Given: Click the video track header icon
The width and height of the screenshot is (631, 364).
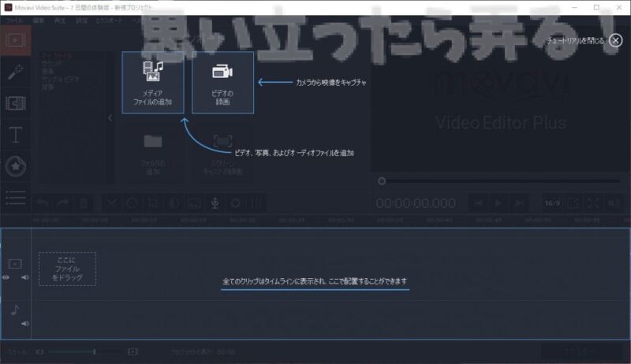Looking at the screenshot, I should click(x=15, y=264).
